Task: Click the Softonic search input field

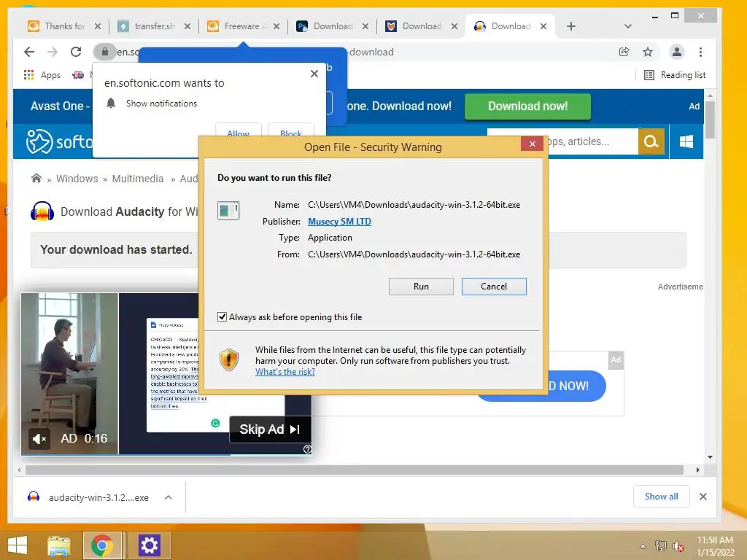Action: (x=593, y=141)
